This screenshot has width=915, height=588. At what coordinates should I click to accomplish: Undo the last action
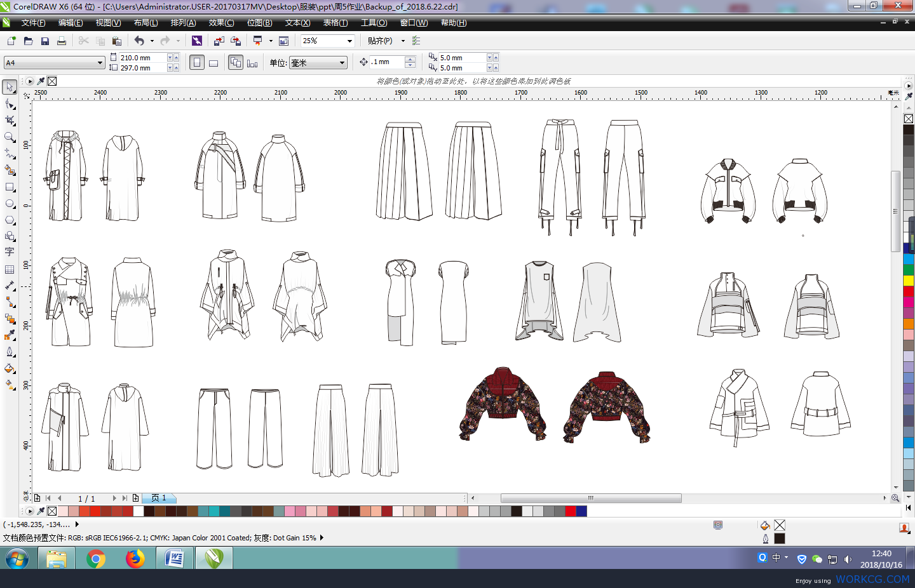click(x=139, y=41)
